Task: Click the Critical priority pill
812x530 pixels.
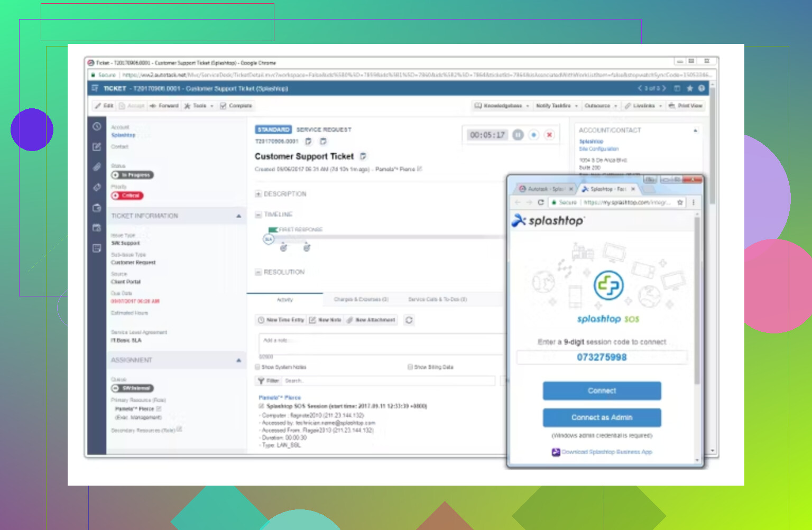Action: point(127,196)
